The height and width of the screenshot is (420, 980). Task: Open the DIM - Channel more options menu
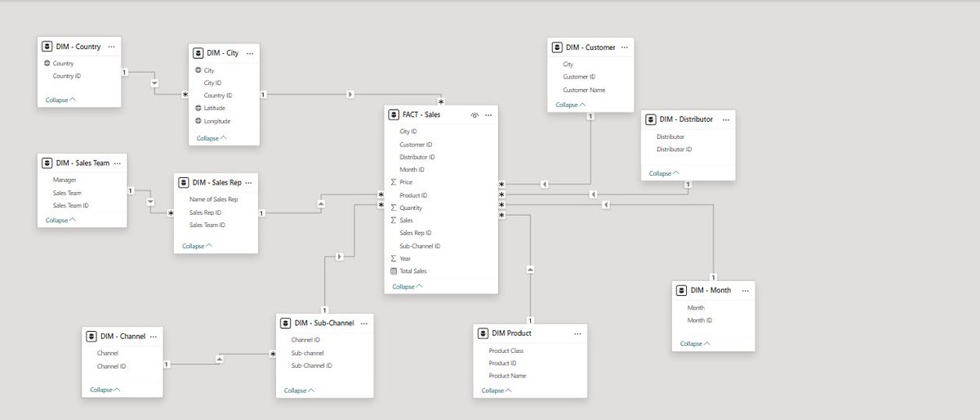(x=154, y=336)
